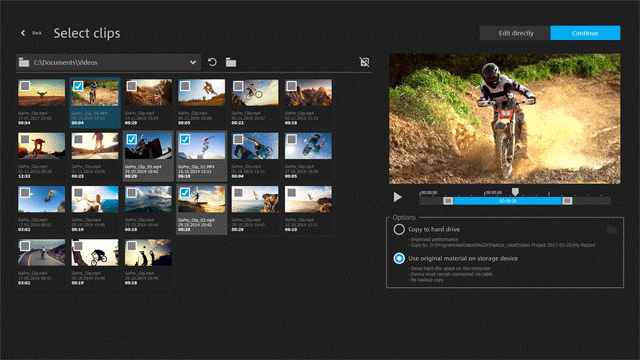Click the playhead marker on the preview timeline
This screenshot has width=640, height=360.
pos(515,191)
